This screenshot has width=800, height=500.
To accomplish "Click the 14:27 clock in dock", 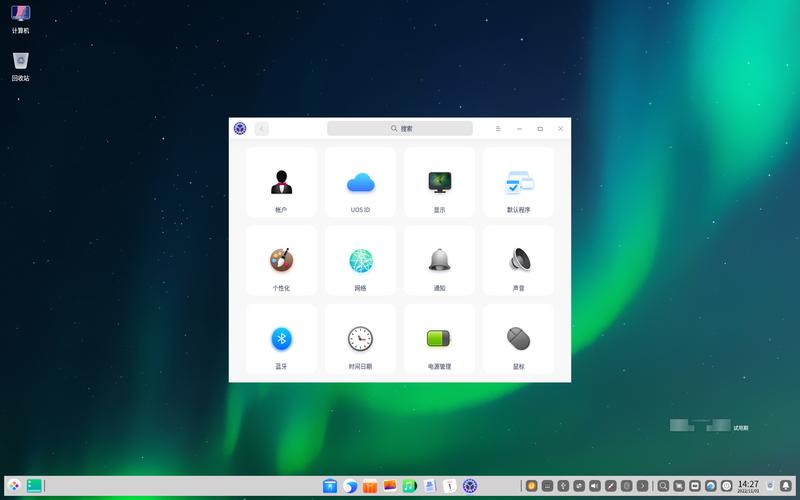I will pyautogui.click(x=748, y=486).
